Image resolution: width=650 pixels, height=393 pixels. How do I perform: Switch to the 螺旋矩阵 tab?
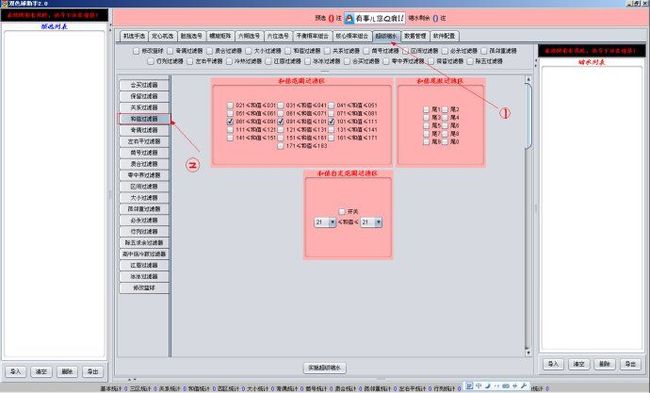[x=220, y=36]
